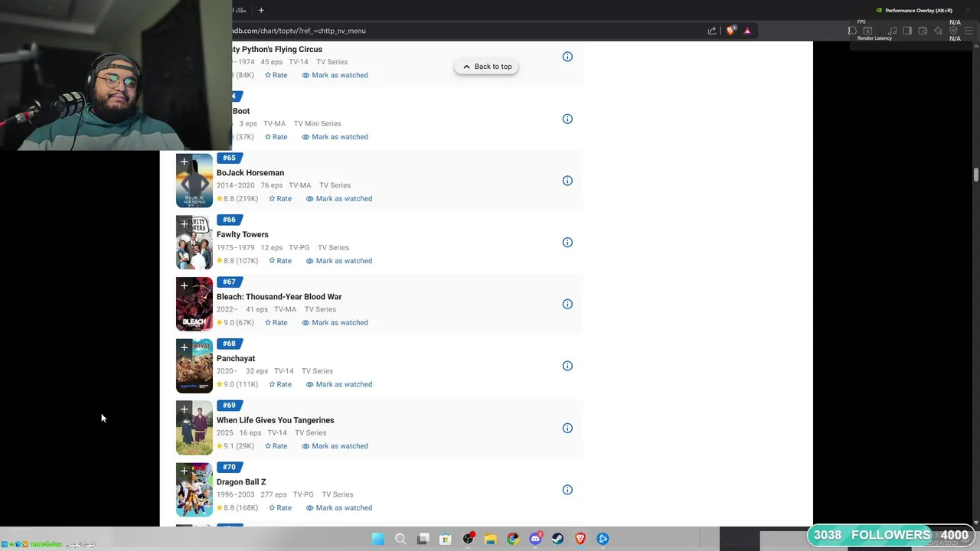980x551 pixels.
Task: Open info icon on the Boot row
Action: point(567,119)
